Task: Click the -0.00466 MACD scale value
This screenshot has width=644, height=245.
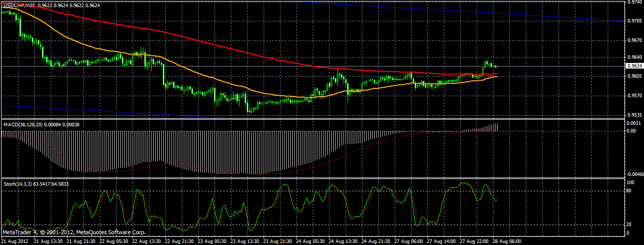Action: click(x=635, y=174)
